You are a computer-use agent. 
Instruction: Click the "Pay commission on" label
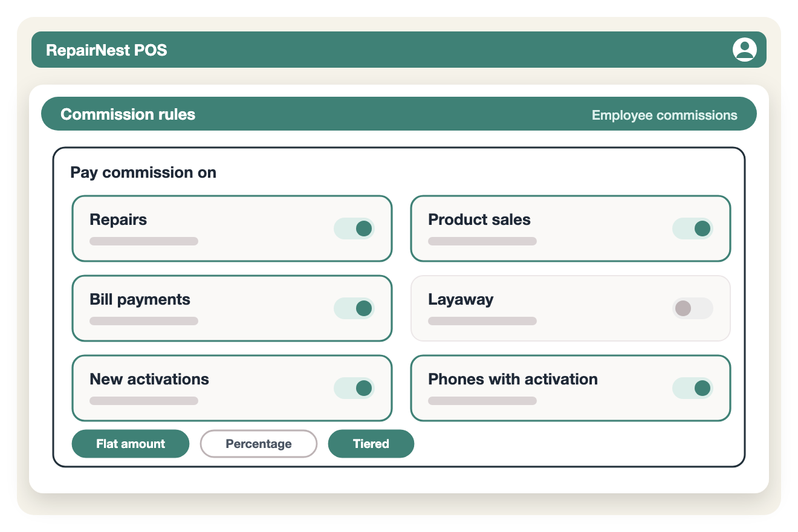click(143, 173)
